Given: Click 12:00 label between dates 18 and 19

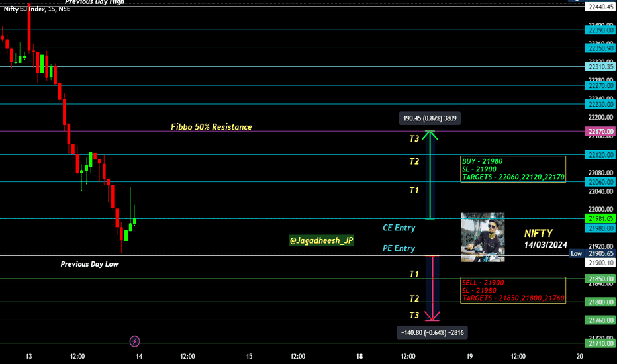Looking at the screenshot, I should point(408,357).
